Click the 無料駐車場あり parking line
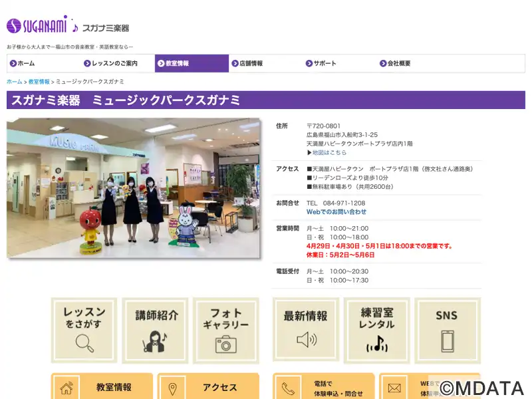532x399 pixels. coord(350,187)
